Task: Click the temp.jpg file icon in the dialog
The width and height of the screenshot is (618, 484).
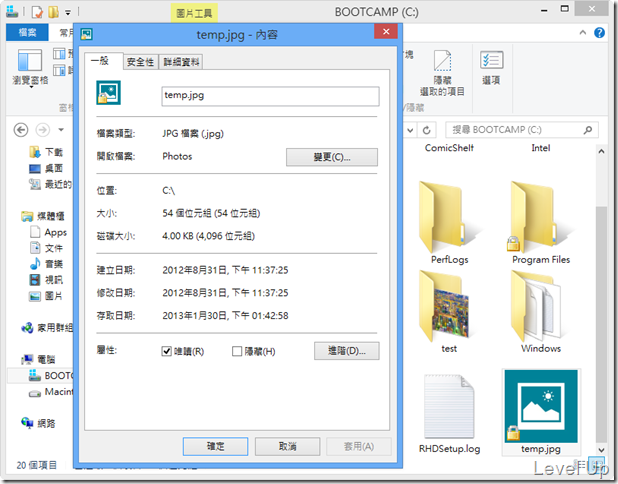Action: click(108, 93)
